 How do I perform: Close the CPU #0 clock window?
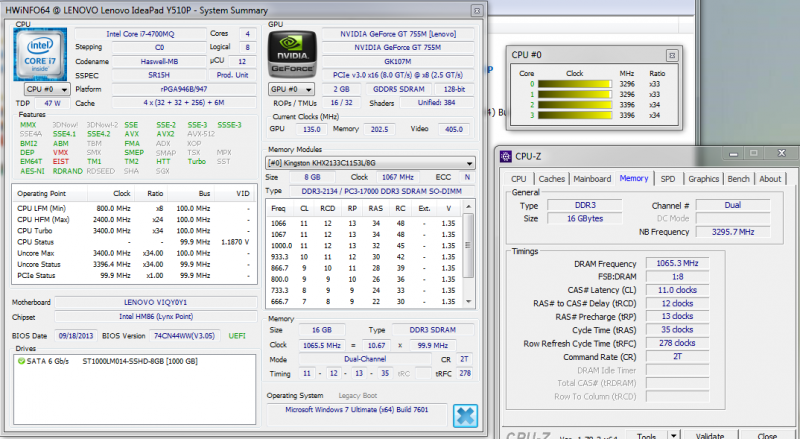671,55
